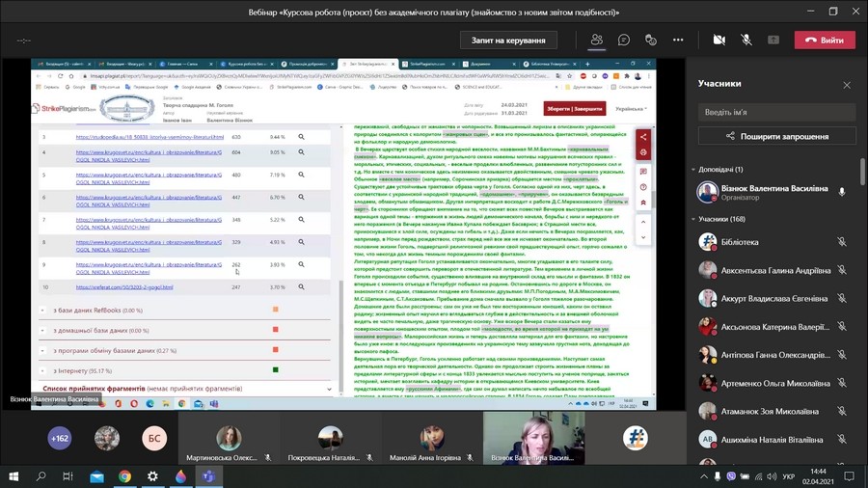Click muted mic icon beside Бібліотека

coord(842,242)
